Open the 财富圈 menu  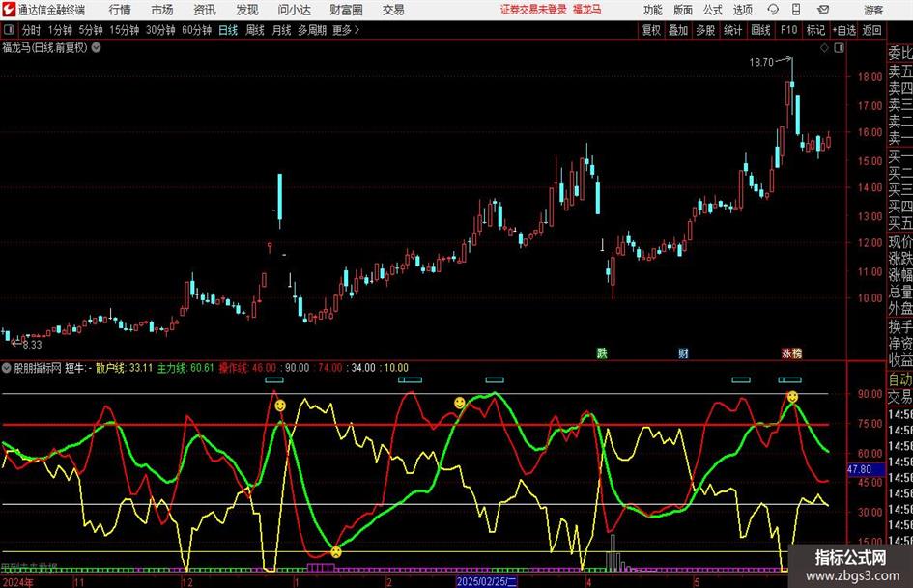click(x=346, y=10)
